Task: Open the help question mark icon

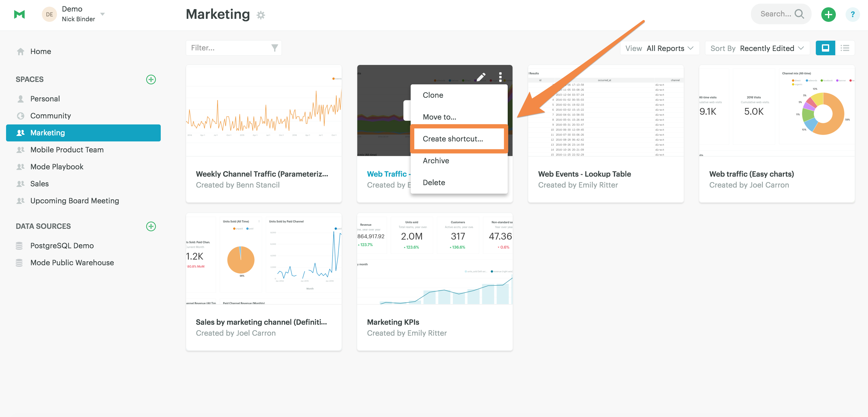Action: [853, 15]
